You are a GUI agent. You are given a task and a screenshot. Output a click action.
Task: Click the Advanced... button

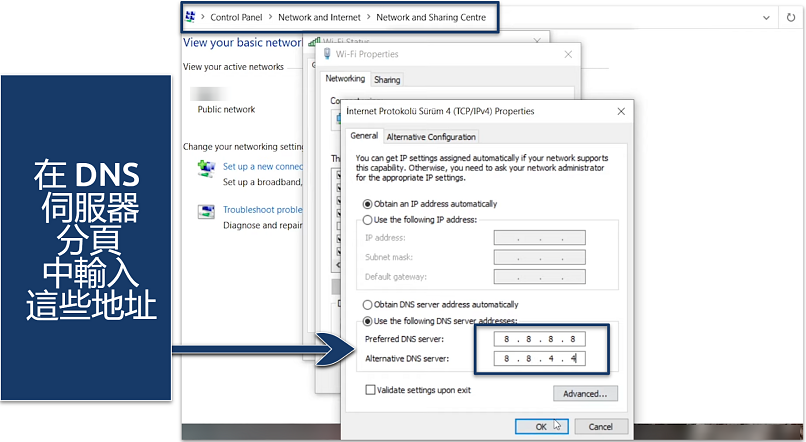tap(584, 394)
